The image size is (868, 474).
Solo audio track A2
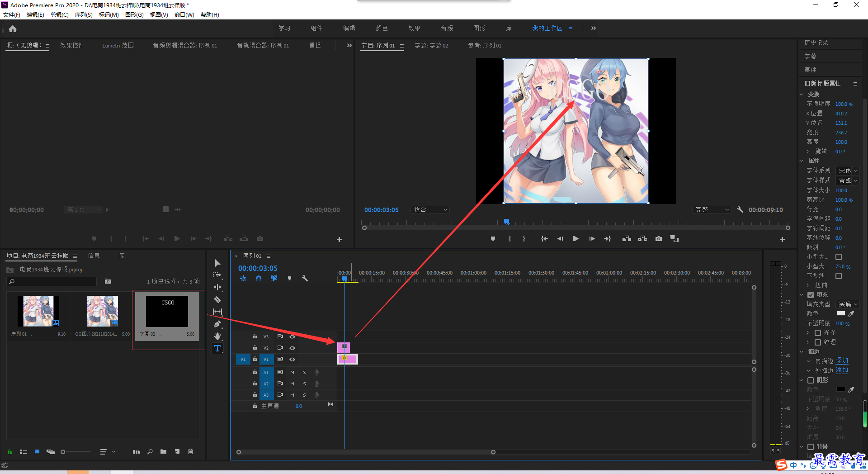304,384
